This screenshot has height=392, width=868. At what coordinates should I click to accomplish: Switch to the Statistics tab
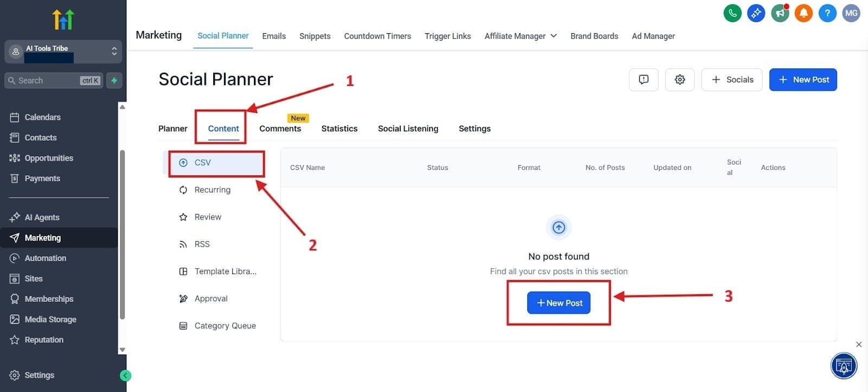(339, 128)
